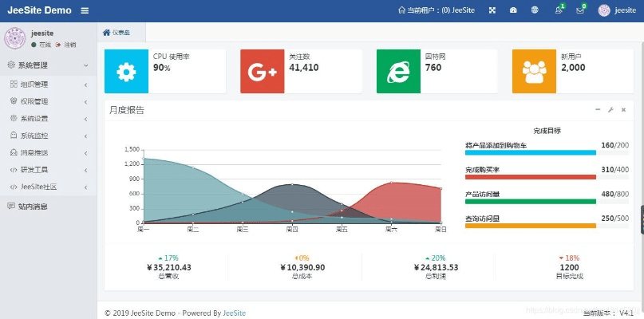644x319 pixels.
Task: Click the green Internet Explorer tile icon
Action: [397, 72]
